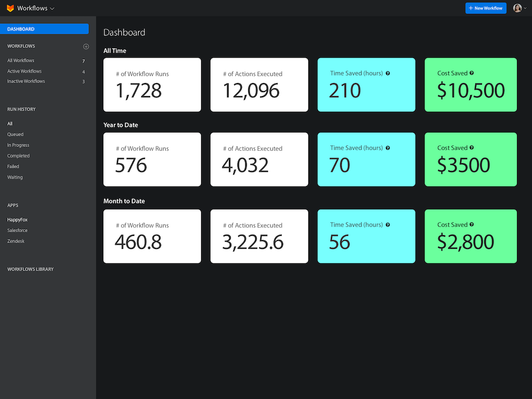Viewport: 532px width, 399px height.
Task: Select the Salesforce app
Action: click(18, 231)
